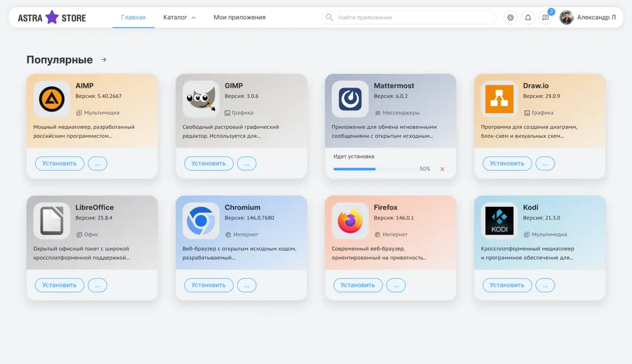Expand the Каталог dropdown menu
The width and height of the screenshot is (632, 364).
point(179,17)
